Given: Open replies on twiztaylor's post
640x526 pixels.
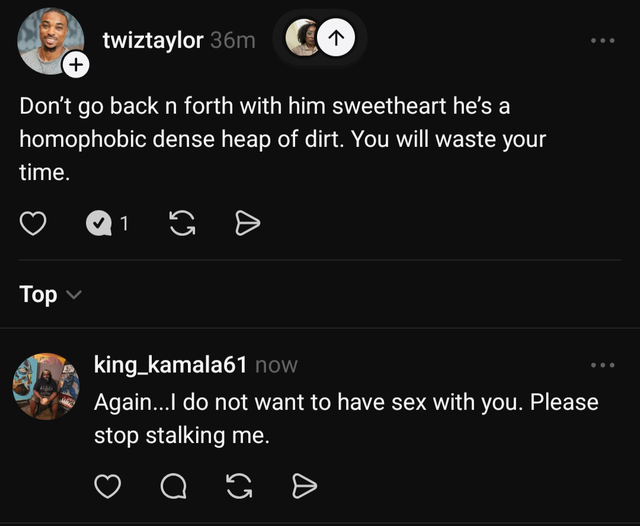Looking at the screenshot, I should [98, 224].
